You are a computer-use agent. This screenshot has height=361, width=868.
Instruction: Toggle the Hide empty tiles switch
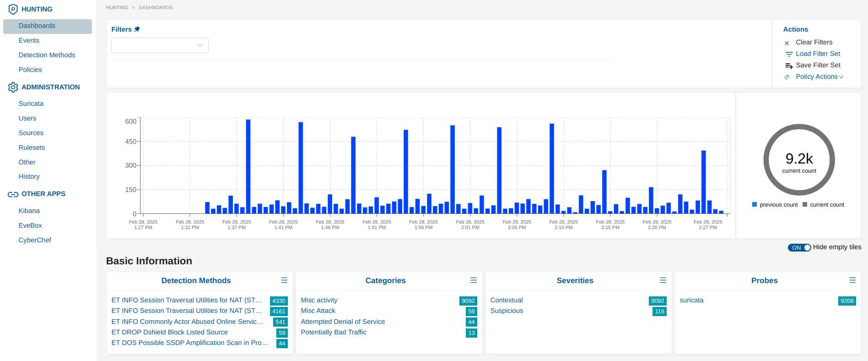pyautogui.click(x=799, y=247)
